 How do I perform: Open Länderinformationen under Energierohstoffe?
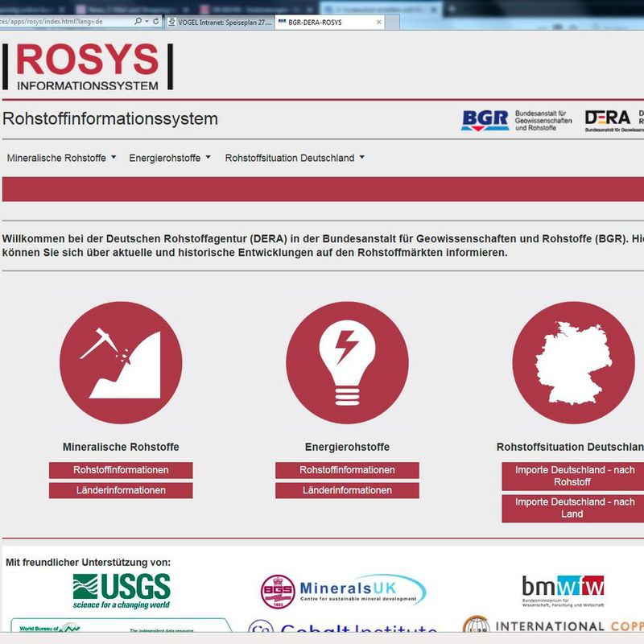click(x=347, y=490)
